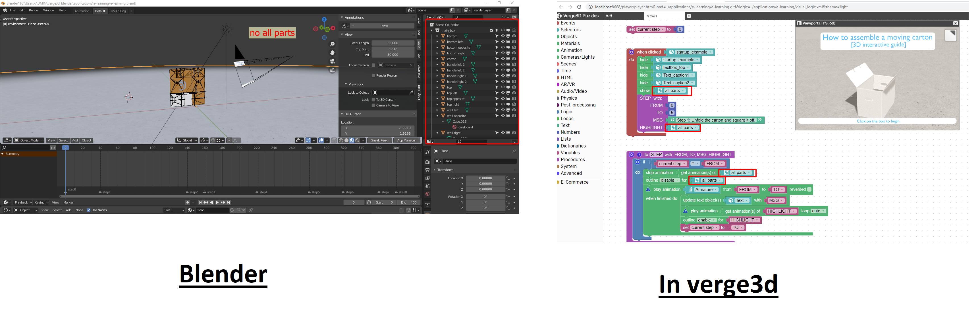This screenshot has height=312, width=980.
Task: Click fullscreen icon in Verge3D viewport
Action: (x=950, y=35)
